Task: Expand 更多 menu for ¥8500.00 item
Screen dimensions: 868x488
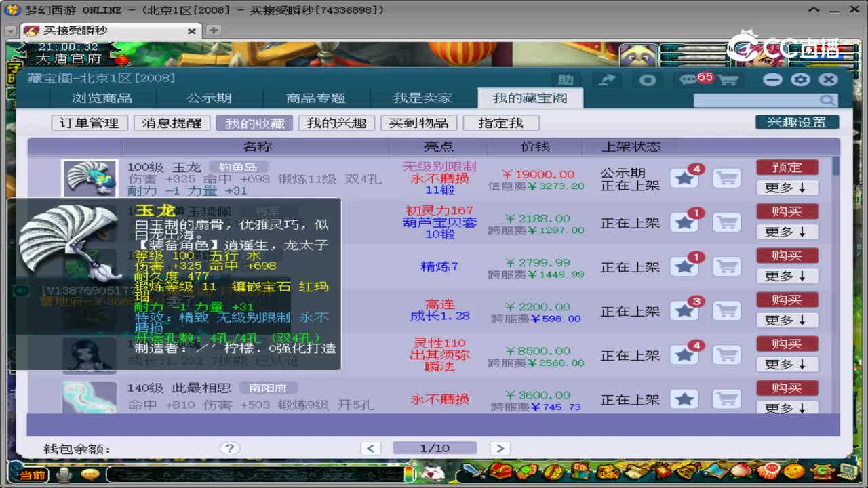Action: [787, 363]
